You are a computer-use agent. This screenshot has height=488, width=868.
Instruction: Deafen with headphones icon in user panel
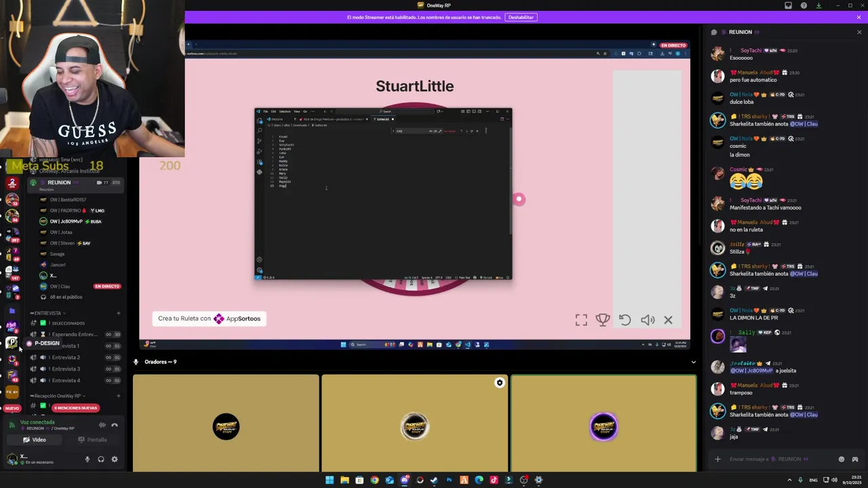(100, 459)
